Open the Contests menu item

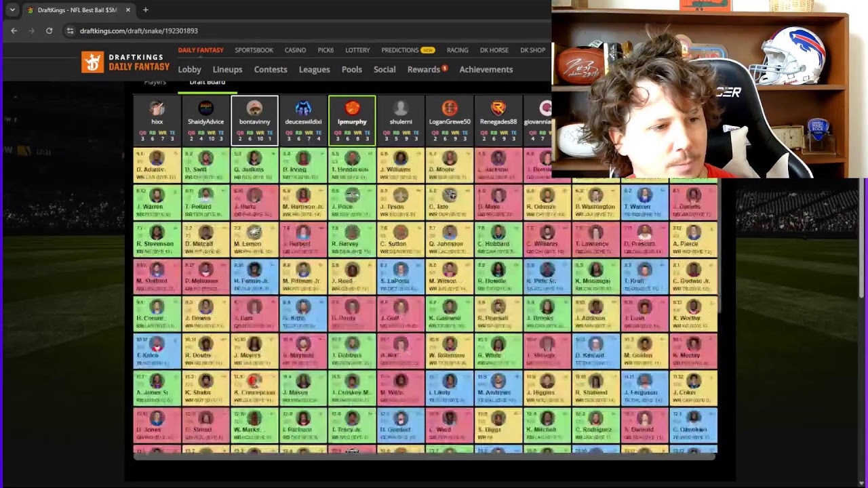click(x=271, y=69)
